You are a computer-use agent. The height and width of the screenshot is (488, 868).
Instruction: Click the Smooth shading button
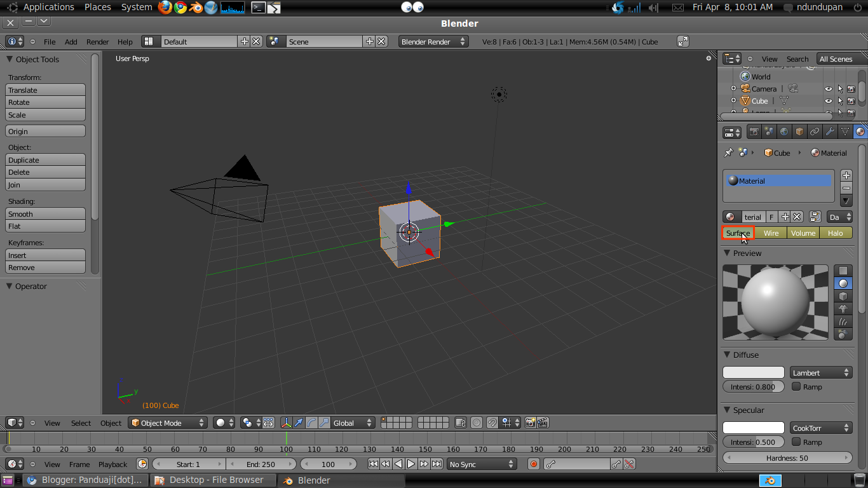[45, 213]
